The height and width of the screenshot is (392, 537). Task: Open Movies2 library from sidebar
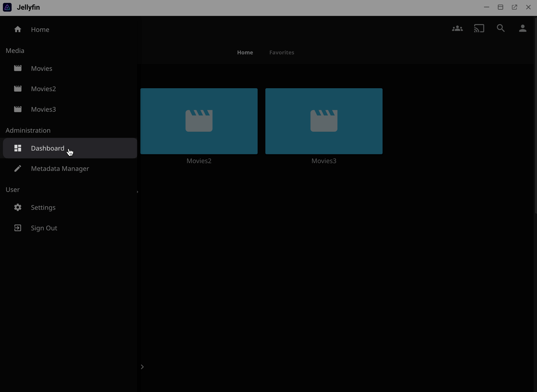pyautogui.click(x=44, y=89)
